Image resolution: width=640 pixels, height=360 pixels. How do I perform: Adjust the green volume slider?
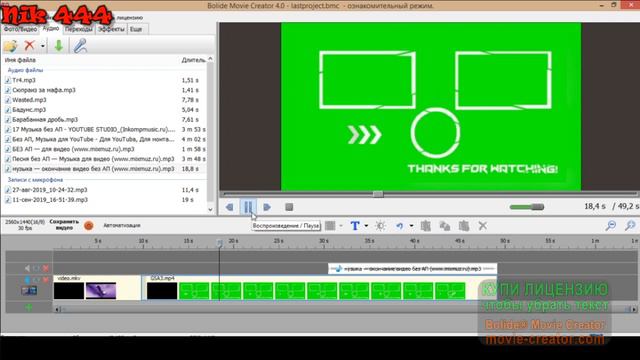point(527,207)
